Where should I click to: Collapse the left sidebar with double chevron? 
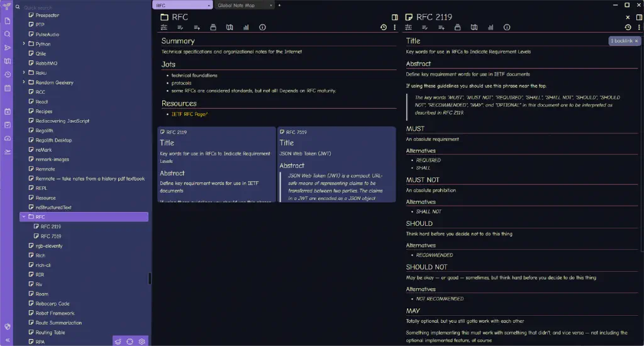tap(7, 340)
